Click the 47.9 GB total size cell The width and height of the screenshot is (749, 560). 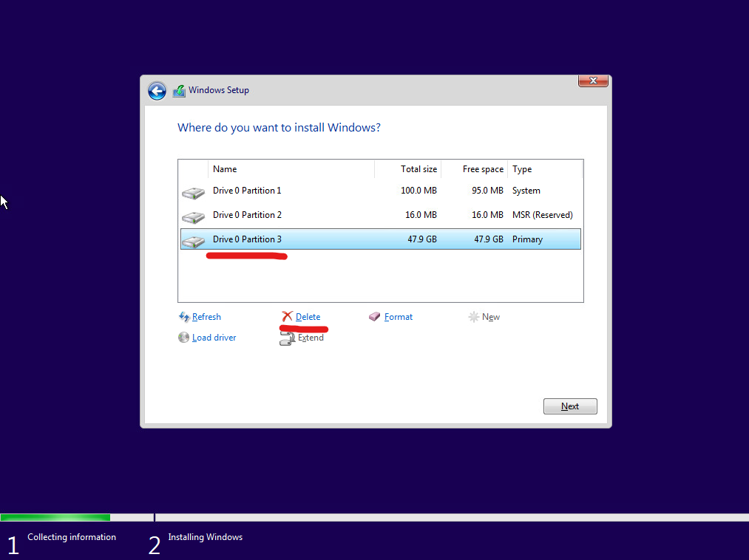pyautogui.click(x=421, y=239)
